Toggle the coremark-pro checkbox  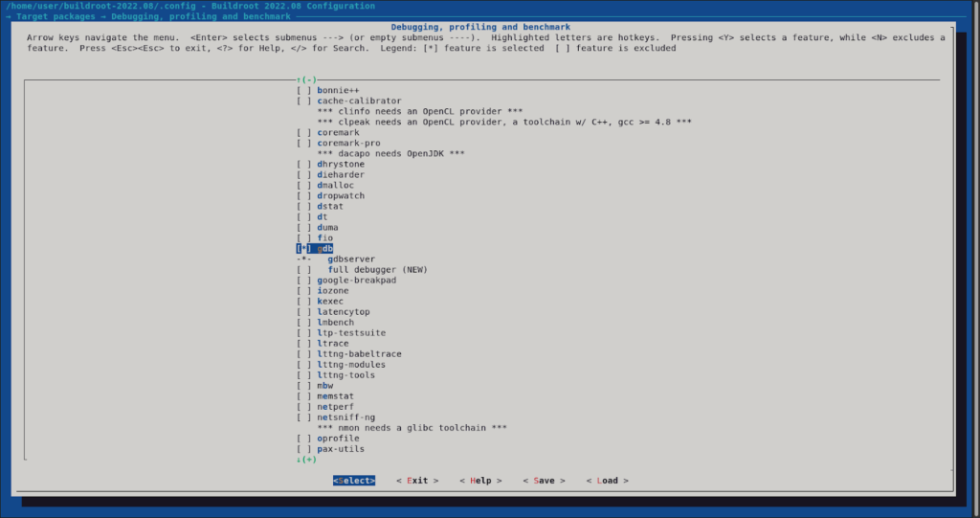[x=303, y=143]
